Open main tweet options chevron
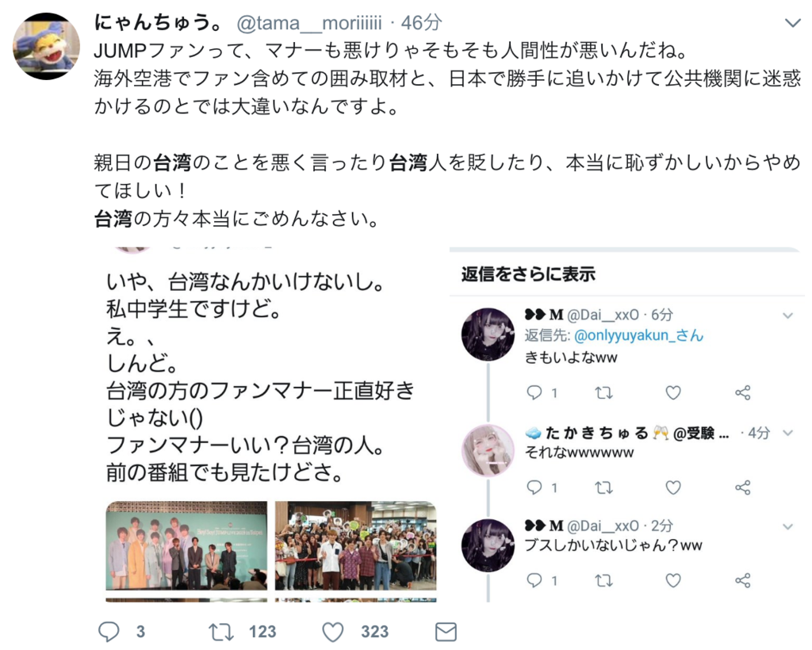This screenshot has width=812, height=650. pyautogui.click(x=793, y=23)
